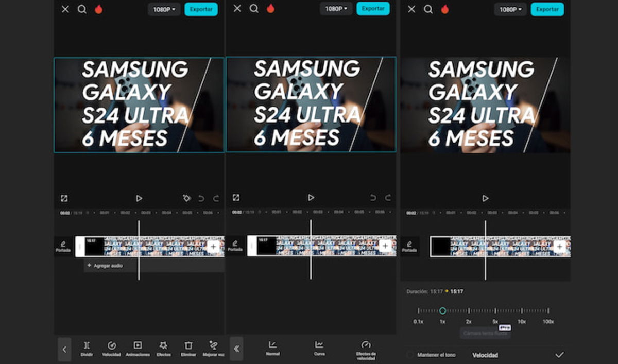
Task: Click the fullscreen preview icon
Action: point(64,197)
